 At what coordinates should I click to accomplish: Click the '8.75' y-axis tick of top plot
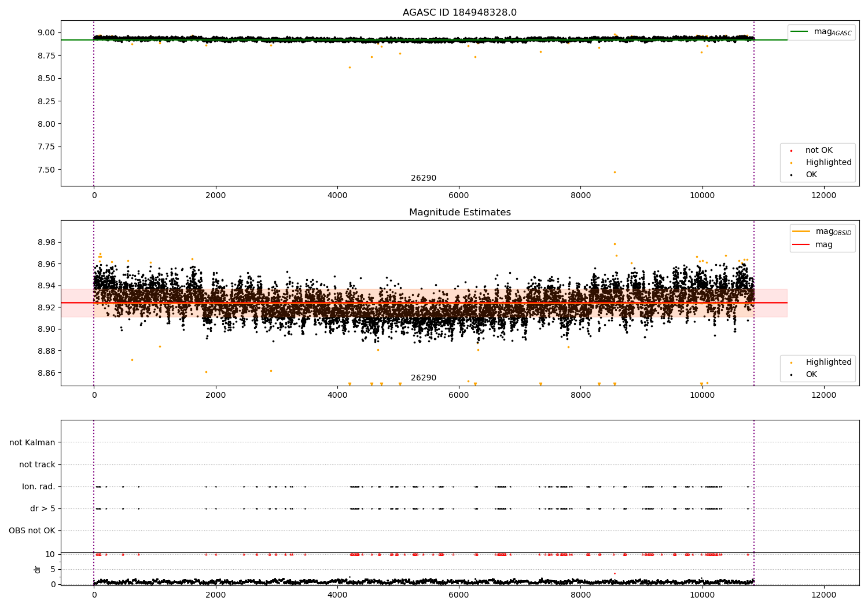tap(47, 56)
